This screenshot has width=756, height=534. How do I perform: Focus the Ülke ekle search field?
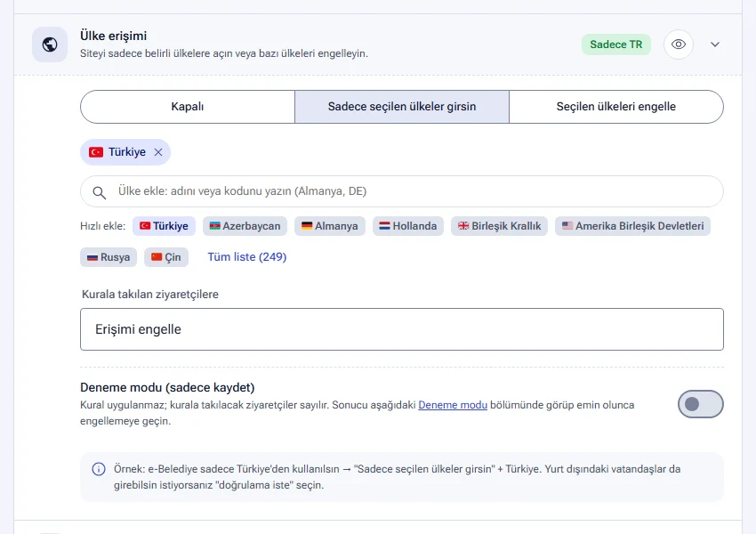pos(402,191)
